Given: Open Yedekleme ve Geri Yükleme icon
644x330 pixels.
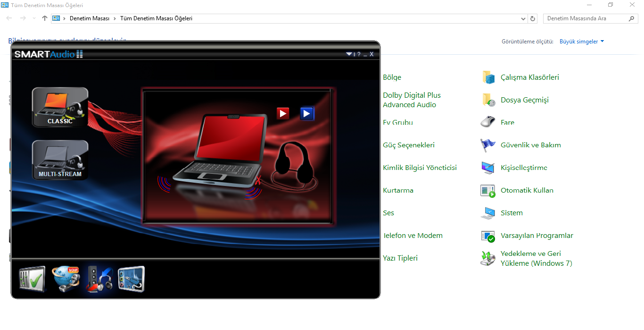Looking at the screenshot, I should [488, 258].
